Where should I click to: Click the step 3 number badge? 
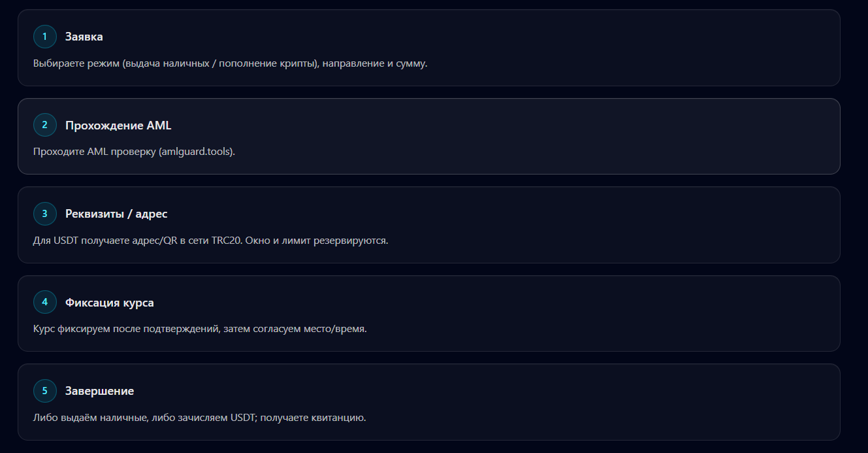[x=45, y=214]
